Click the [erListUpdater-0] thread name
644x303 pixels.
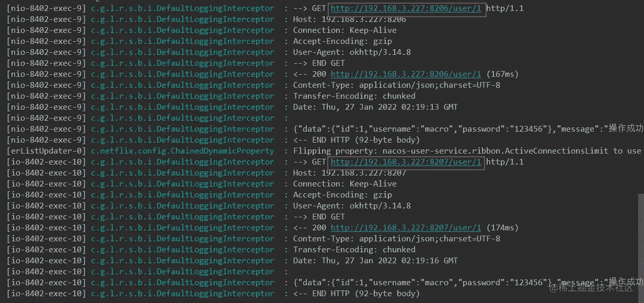pos(46,151)
